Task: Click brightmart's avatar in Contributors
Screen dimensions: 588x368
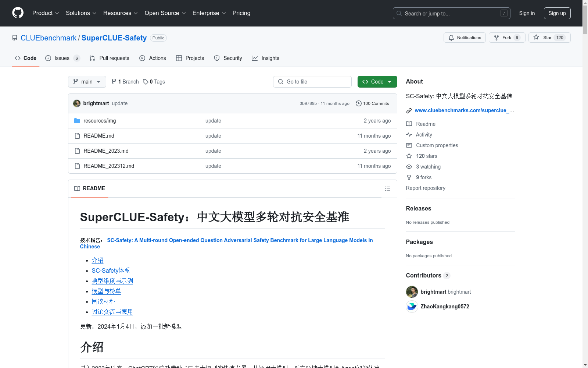Action: (412, 292)
